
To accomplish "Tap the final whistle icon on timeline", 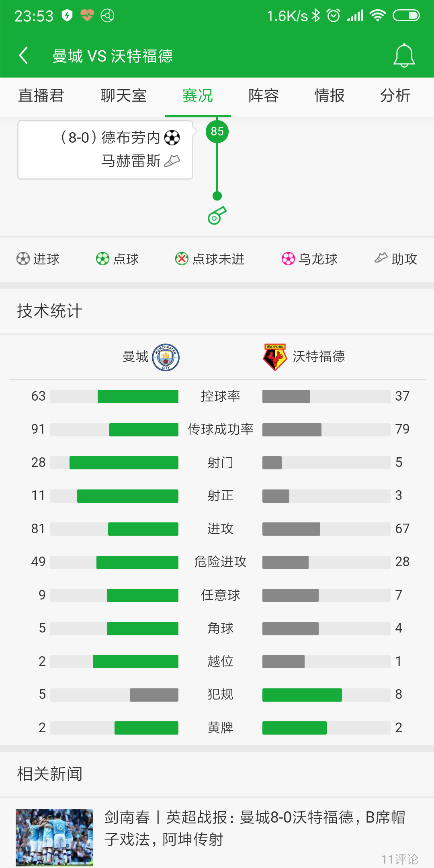I will [x=217, y=215].
